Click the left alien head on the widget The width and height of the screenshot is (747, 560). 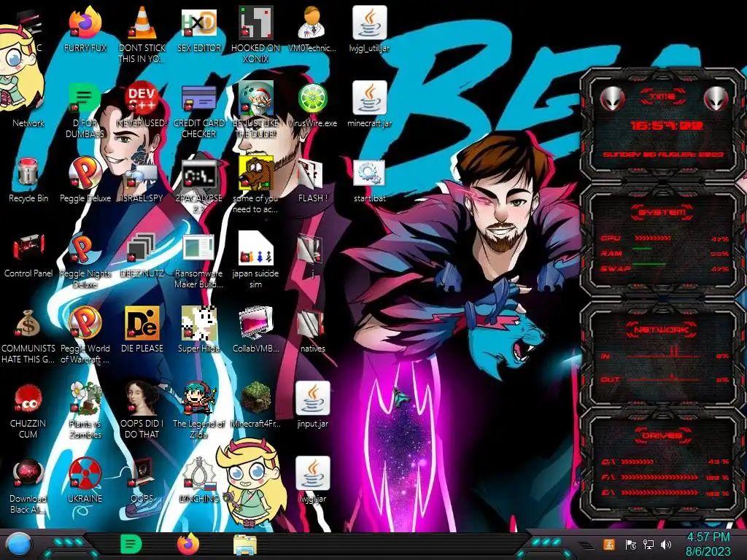click(x=612, y=98)
